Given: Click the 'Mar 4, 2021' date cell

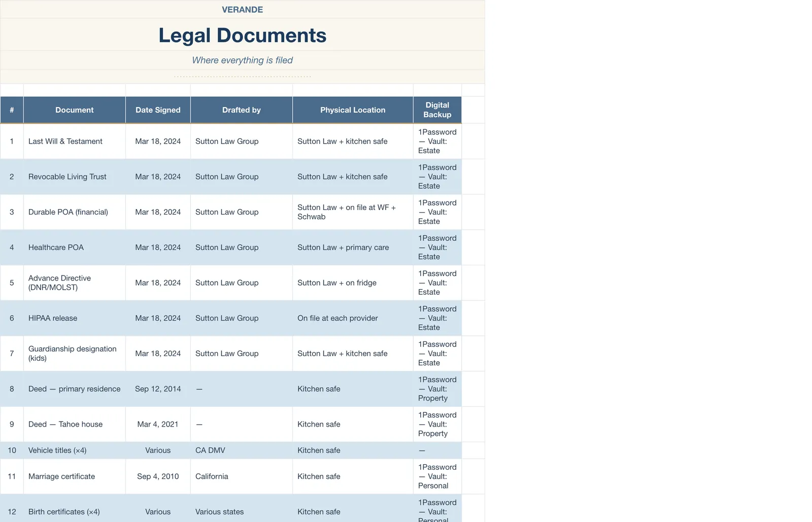Looking at the screenshot, I should [x=158, y=424].
